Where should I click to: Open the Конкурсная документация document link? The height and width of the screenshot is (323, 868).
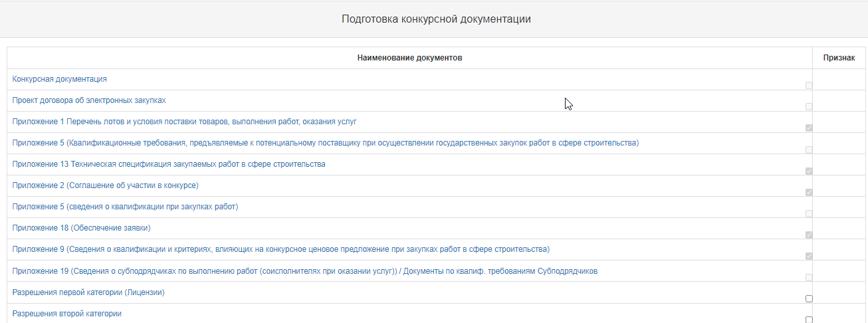pos(60,79)
